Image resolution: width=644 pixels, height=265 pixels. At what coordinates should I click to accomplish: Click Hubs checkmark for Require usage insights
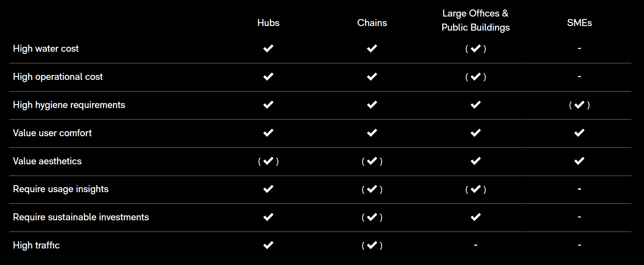click(x=268, y=189)
